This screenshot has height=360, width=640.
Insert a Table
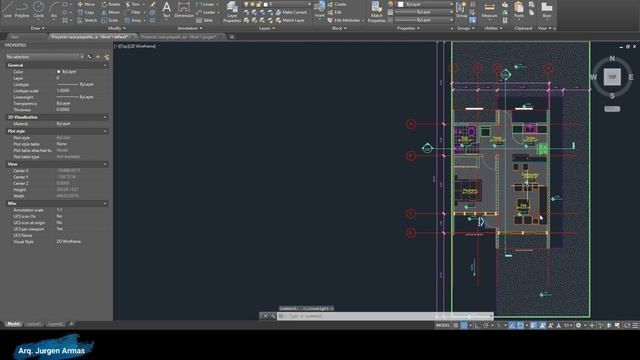(x=204, y=20)
